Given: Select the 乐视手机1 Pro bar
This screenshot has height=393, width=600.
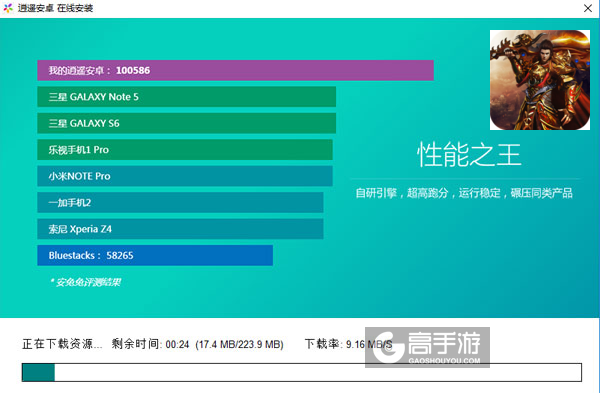Looking at the screenshot, I should [185, 150].
